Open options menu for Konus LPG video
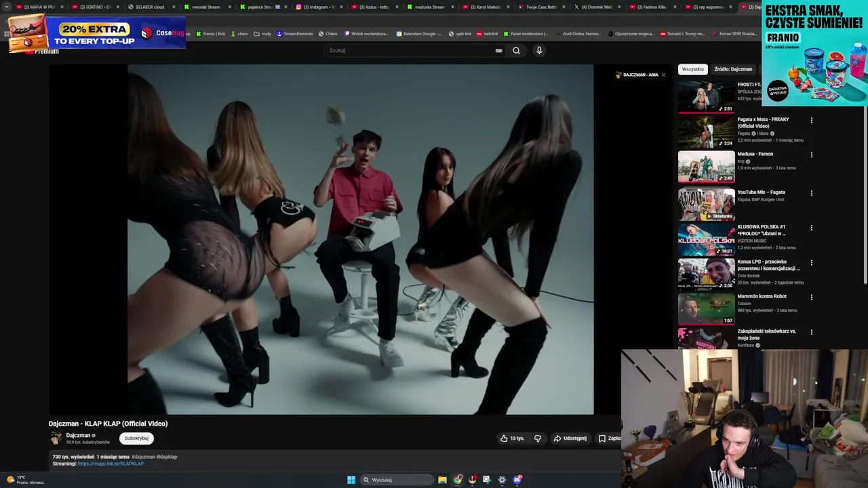The width and height of the screenshot is (868, 488). pos(812,262)
